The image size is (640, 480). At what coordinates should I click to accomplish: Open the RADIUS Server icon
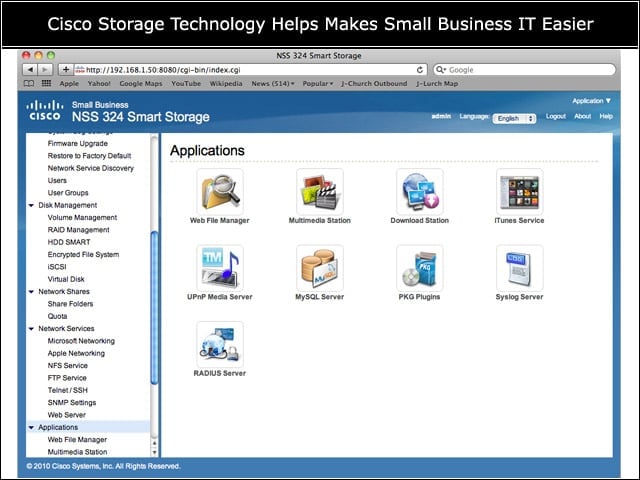[220, 344]
